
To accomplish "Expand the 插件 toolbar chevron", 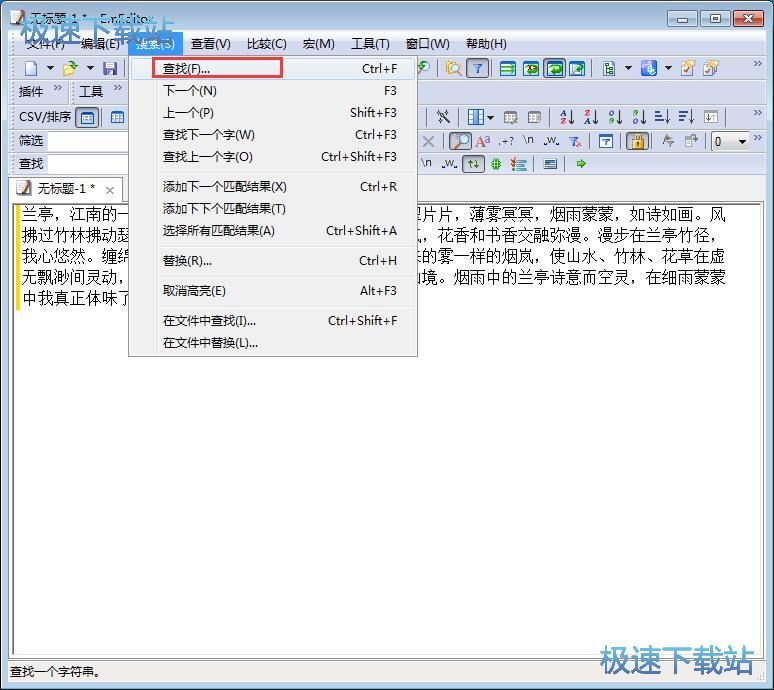I will click(x=58, y=88).
